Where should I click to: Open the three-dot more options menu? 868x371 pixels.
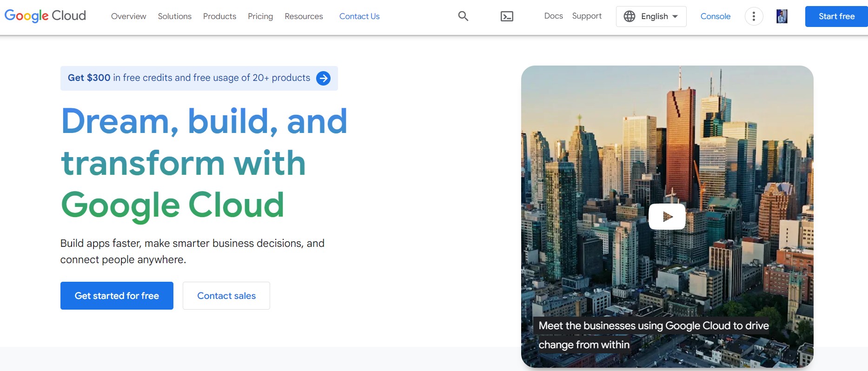[754, 16]
